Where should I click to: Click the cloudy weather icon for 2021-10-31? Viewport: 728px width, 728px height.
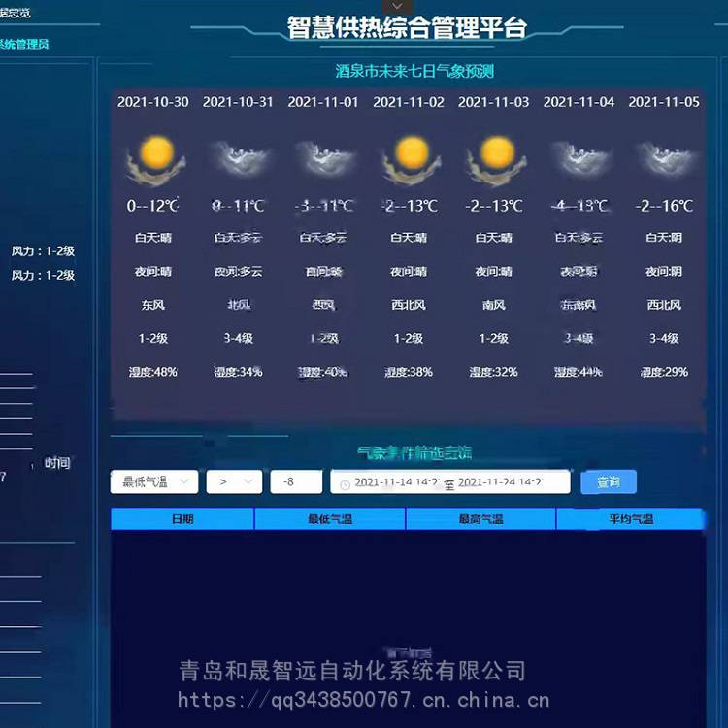[x=240, y=159]
